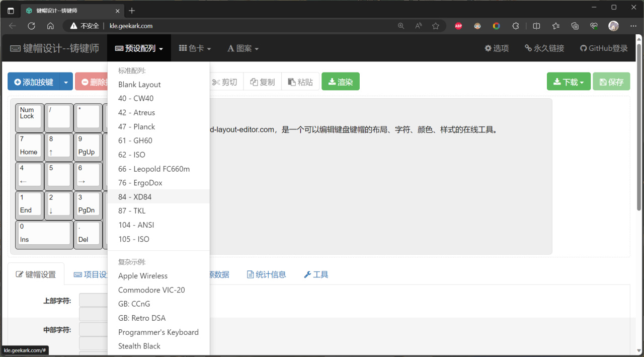Reload the page
The width and height of the screenshot is (644, 357).
(x=31, y=26)
